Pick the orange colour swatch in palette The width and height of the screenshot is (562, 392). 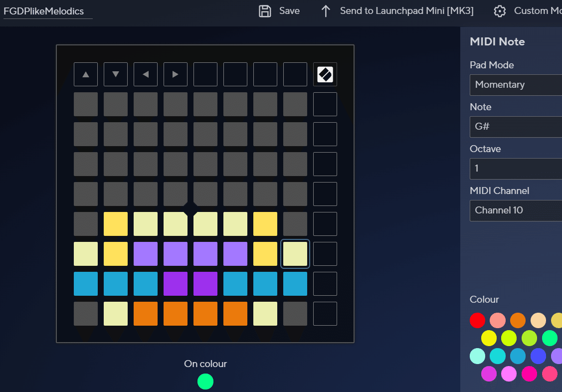(518, 320)
